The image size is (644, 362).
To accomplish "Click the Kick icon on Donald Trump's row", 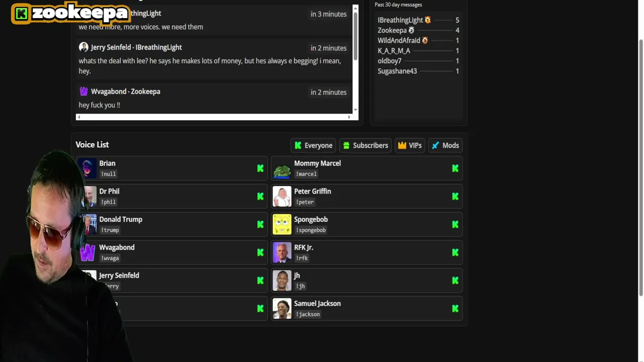I will click(x=260, y=225).
